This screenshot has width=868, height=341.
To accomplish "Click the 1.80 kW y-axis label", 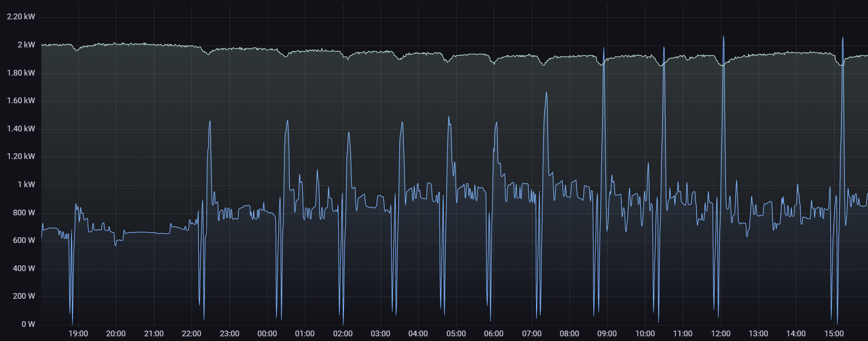I will 21,73.
